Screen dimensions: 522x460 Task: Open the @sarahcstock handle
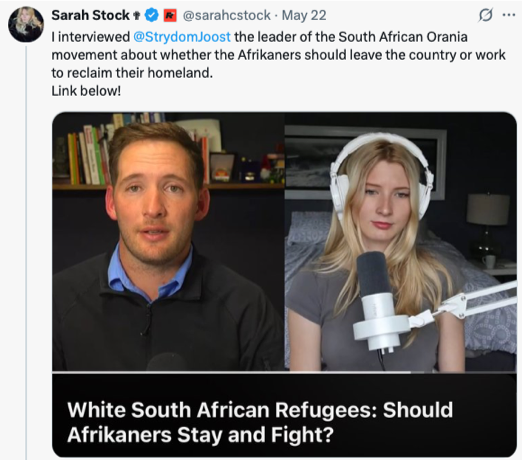tap(227, 15)
